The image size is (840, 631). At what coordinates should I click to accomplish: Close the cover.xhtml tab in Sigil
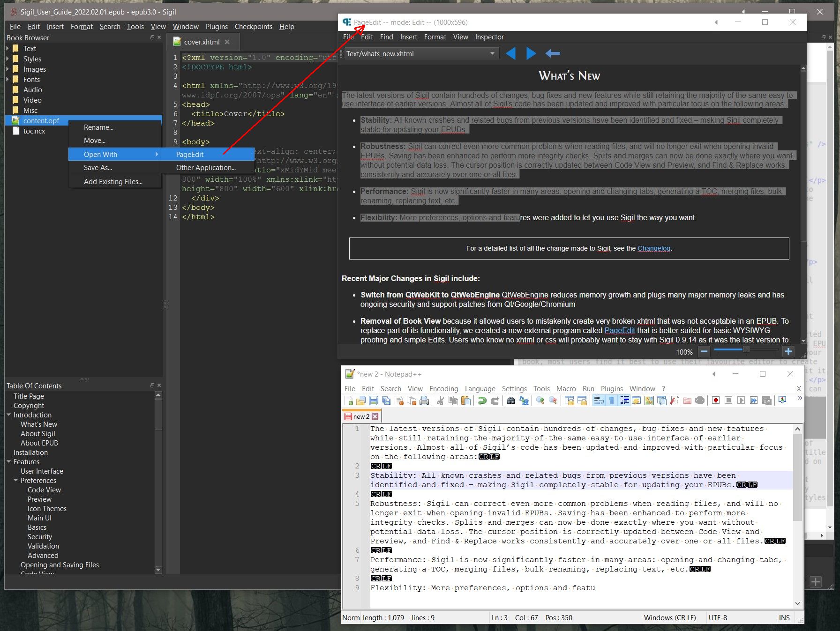[227, 42]
